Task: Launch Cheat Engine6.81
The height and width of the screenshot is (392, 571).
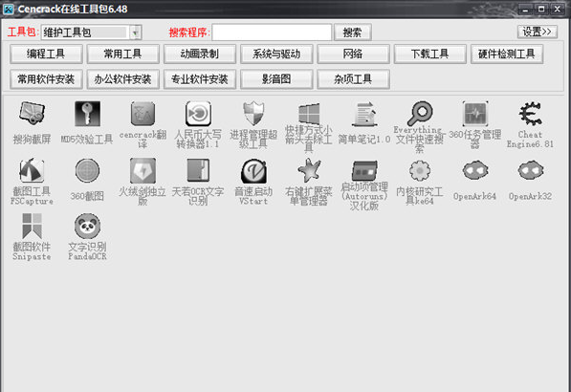Action: coord(530,114)
